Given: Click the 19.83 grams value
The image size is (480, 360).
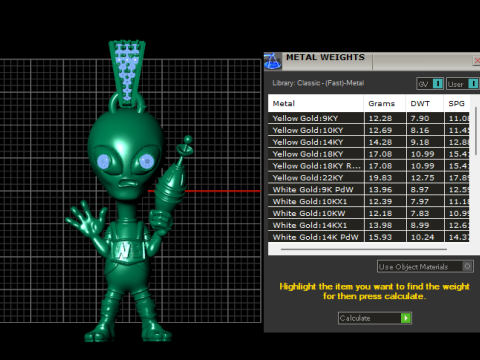Looking at the screenshot, I should (380, 178).
